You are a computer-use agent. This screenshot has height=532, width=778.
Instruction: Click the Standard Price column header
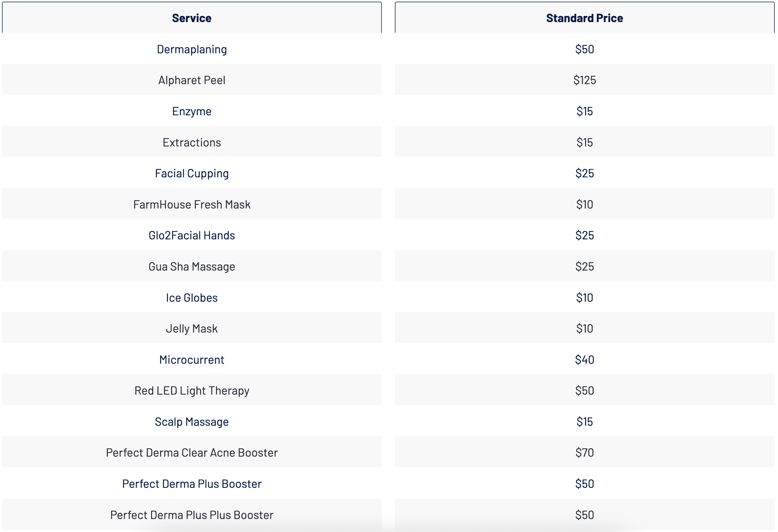click(x=584, y=18)
